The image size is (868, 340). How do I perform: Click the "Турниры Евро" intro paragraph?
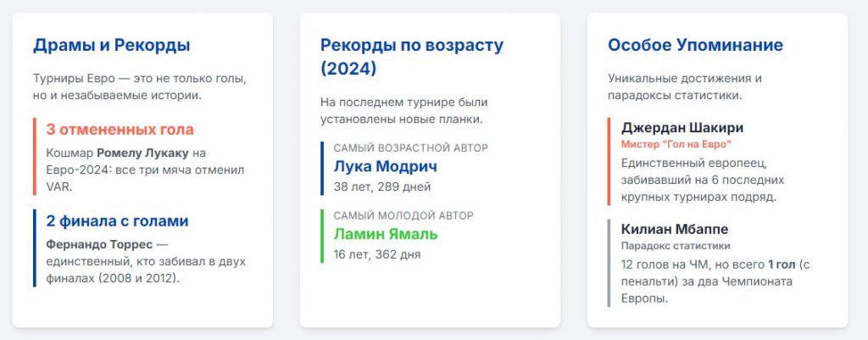click(x=139, y=86)
